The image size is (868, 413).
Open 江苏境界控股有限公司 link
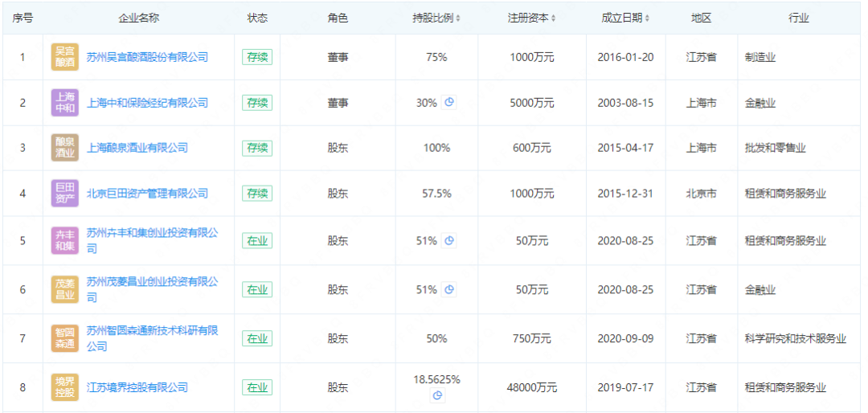point(137,387)
